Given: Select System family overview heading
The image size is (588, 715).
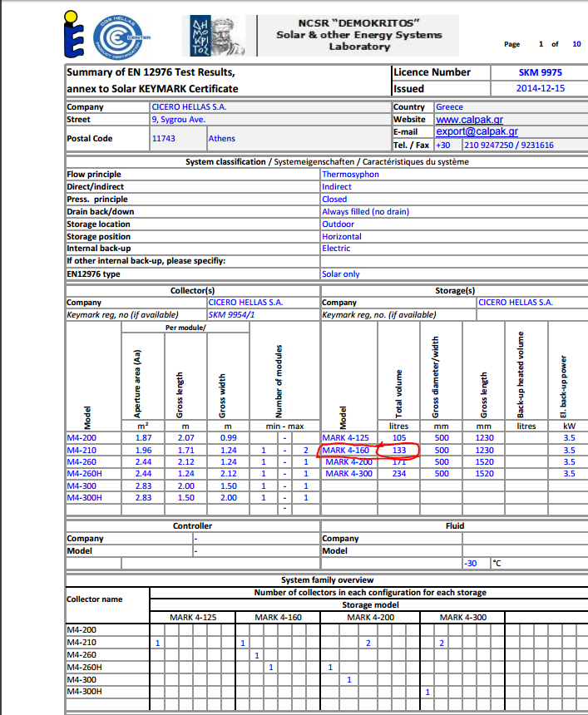Looking at the screenshot, I should [x=327, y=580].
